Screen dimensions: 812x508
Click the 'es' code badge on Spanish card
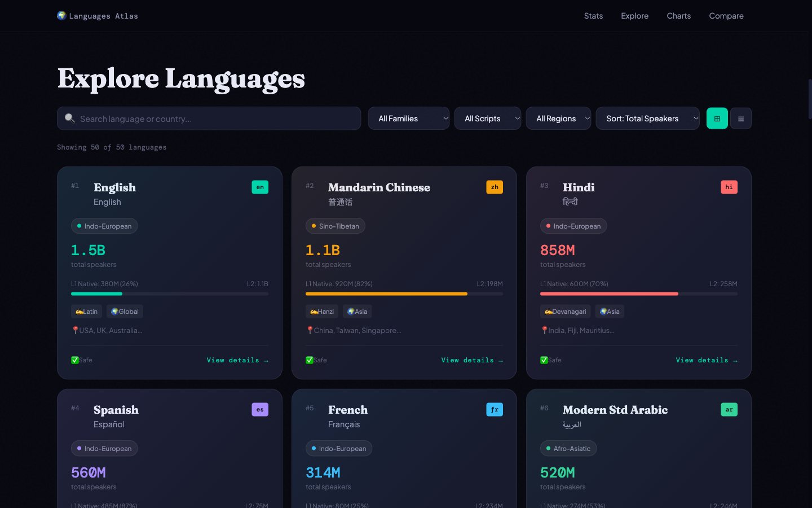(260, 409)
